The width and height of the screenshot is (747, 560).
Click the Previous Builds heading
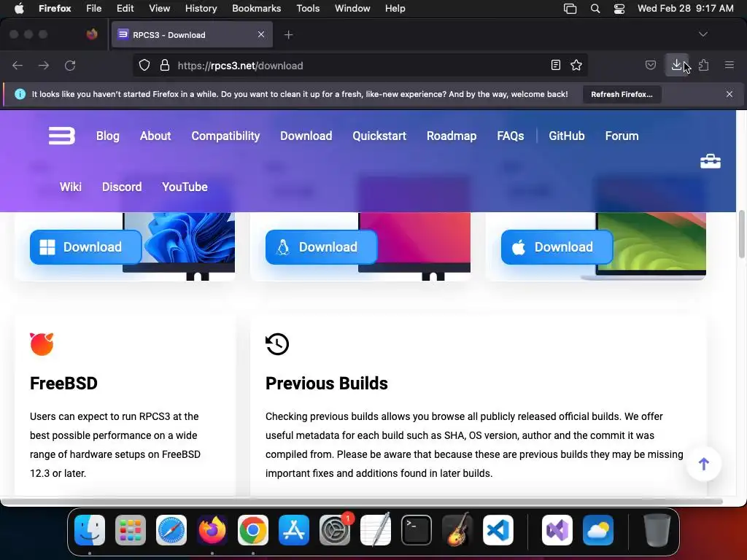coord(326,384)
